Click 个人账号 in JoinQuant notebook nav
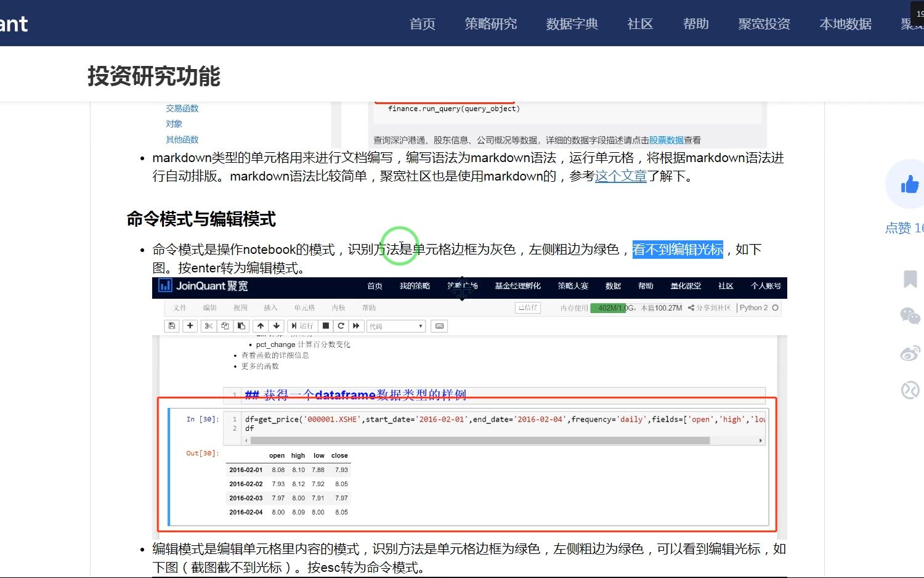The image size is (924, 578). 766,286
